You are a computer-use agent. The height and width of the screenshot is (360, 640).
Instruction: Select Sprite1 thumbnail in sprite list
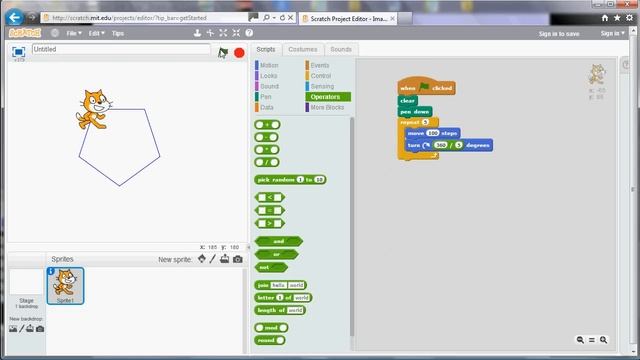tap(65, 286)
